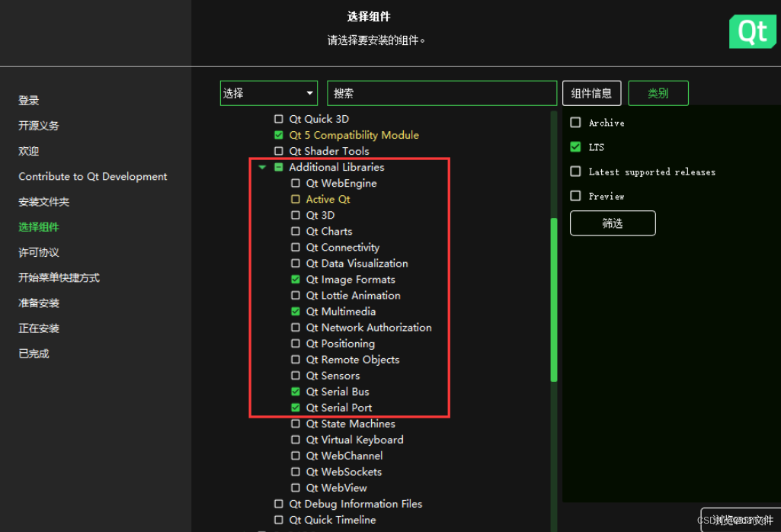Image resolution: width=781 pixels, height=532 pixels.
Task: Go to the 开始菜单快捷方式 step
Action: tap(59, 278)
